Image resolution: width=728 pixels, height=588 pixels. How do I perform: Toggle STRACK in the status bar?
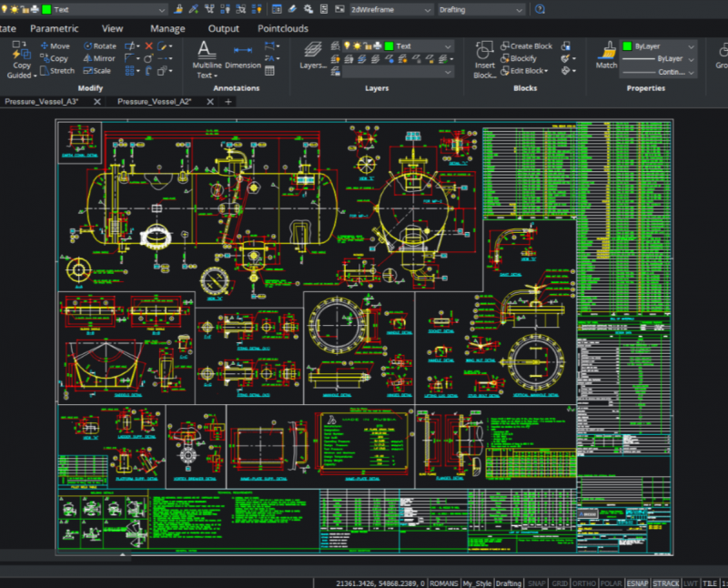tap(666, 583)
